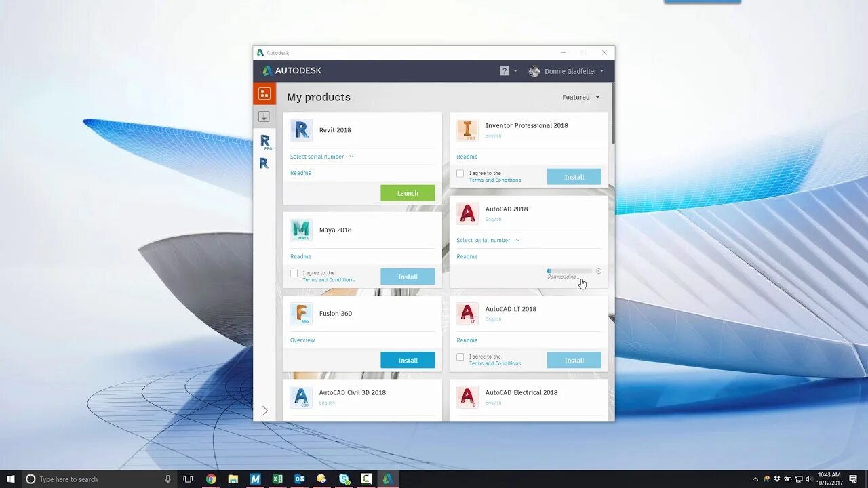Click the Fusion 360 product icon
The height and width of the screenshot is (488, 868).
(x=301, y=314)
